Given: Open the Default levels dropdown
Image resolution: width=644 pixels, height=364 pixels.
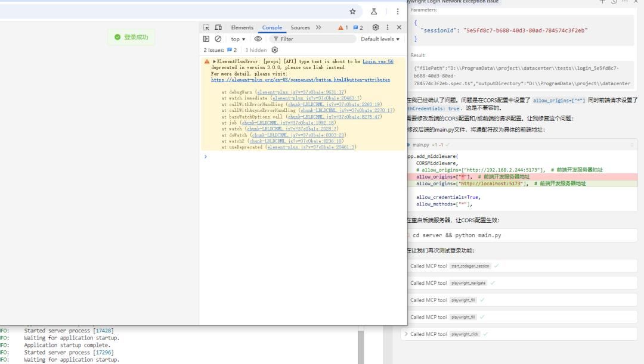Looking at the screenshot, I should (x=379, y=39).
